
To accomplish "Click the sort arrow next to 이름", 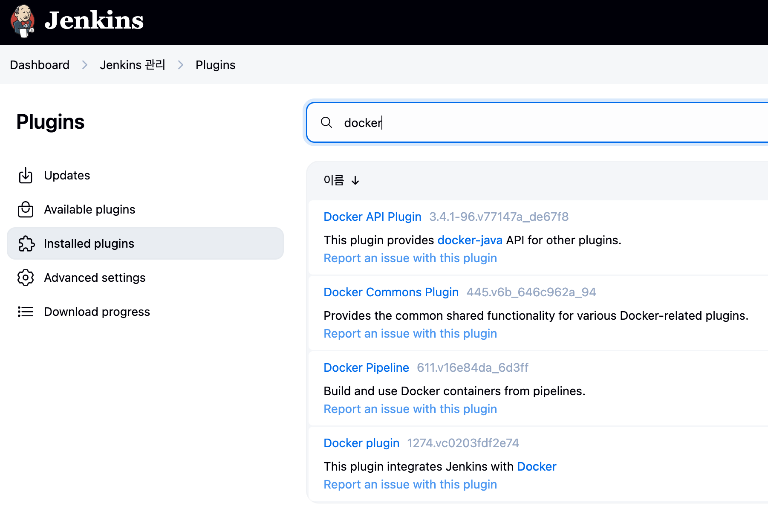I will pyautogui.click(x=355, y=181).
